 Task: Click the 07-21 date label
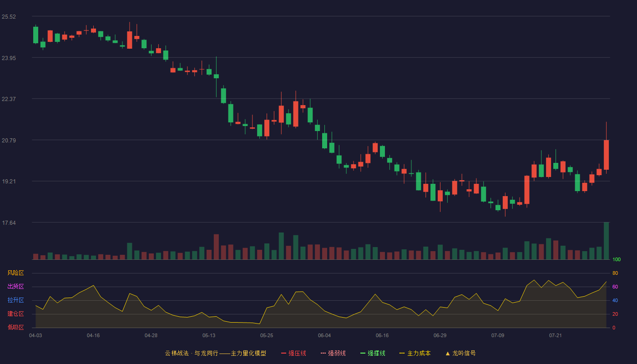(556, 335)
